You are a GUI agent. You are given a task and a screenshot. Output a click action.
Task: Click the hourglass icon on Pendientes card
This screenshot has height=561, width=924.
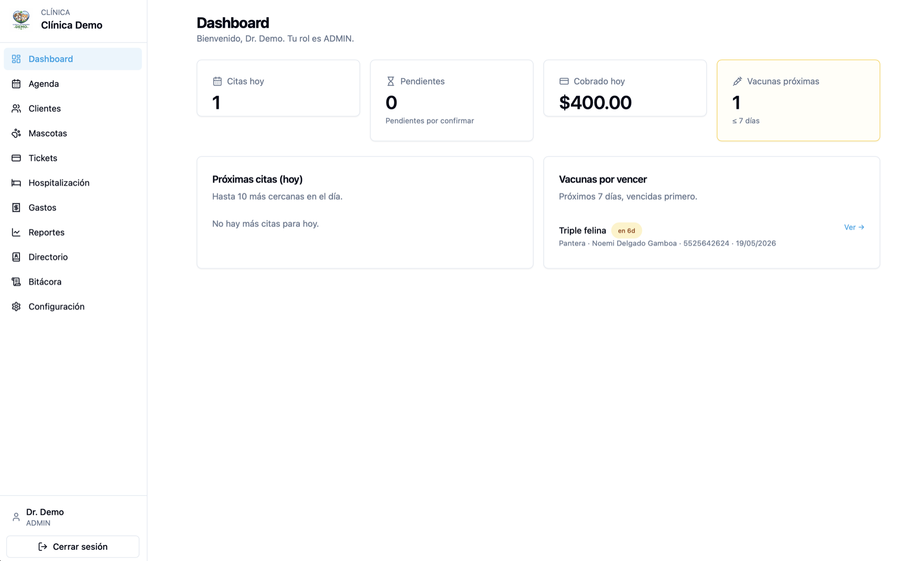391,81
